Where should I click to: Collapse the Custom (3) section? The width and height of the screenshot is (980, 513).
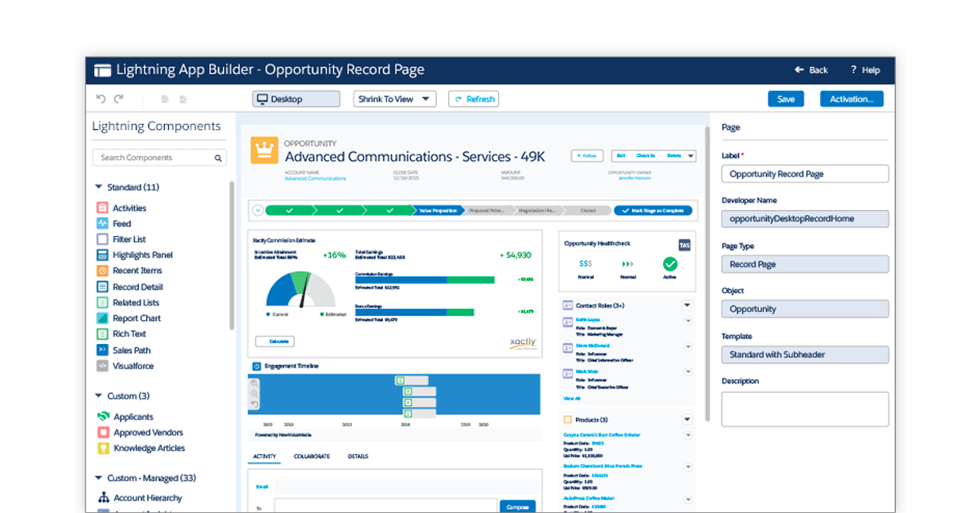coord(99,396)
